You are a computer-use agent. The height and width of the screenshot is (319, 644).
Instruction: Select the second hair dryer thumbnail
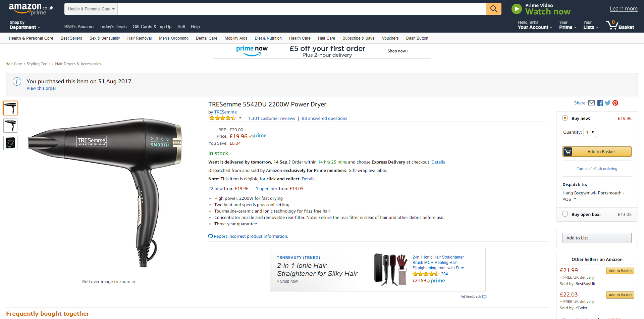[x=10, y=126]
